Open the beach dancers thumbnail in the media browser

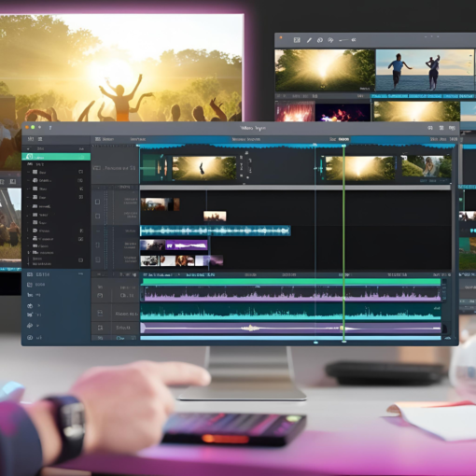coord(425,70)
